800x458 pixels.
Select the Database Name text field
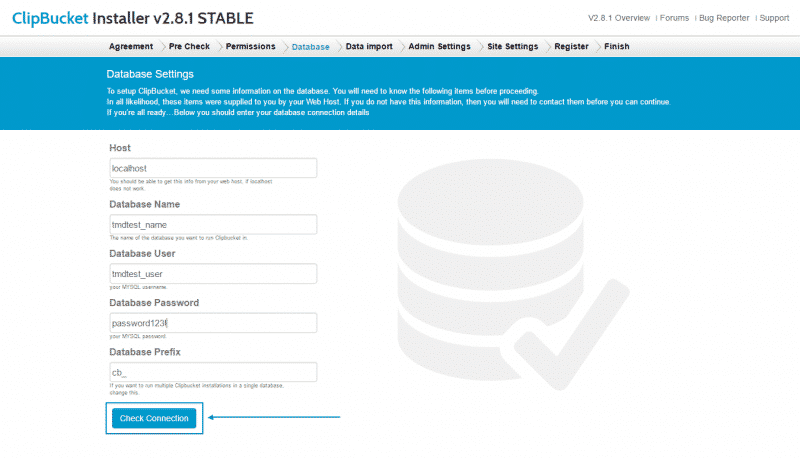click(212, 225)
